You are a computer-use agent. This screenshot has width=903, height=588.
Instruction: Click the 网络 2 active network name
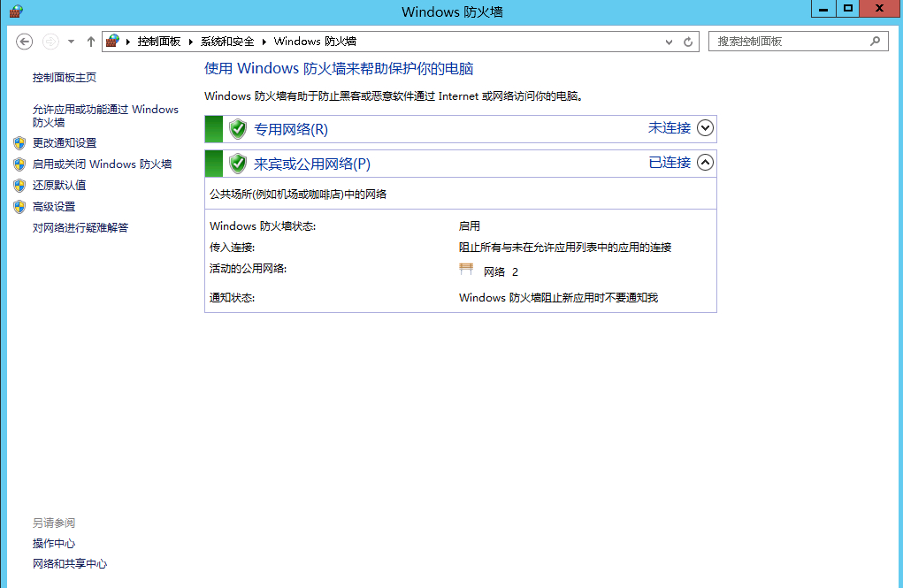501,271
